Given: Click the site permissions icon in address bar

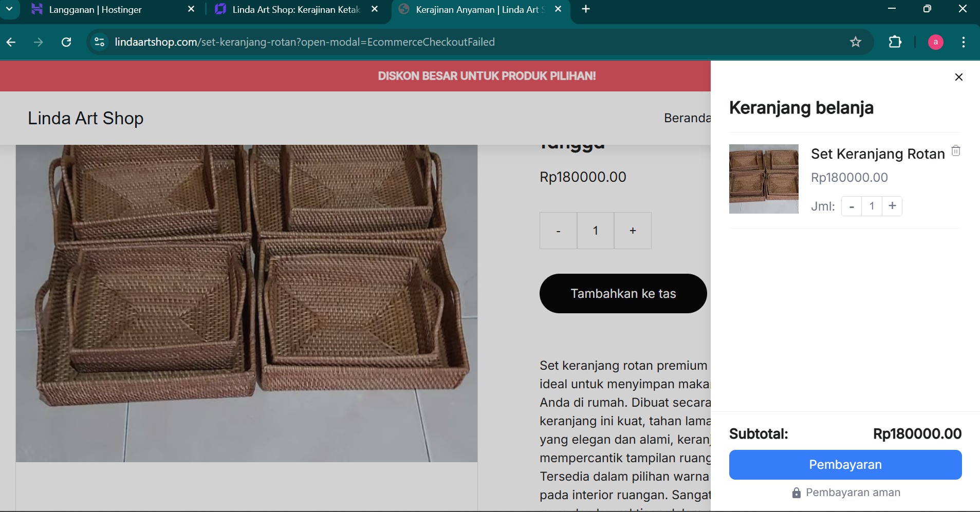Looking at the screenshot, I should 98,42.
